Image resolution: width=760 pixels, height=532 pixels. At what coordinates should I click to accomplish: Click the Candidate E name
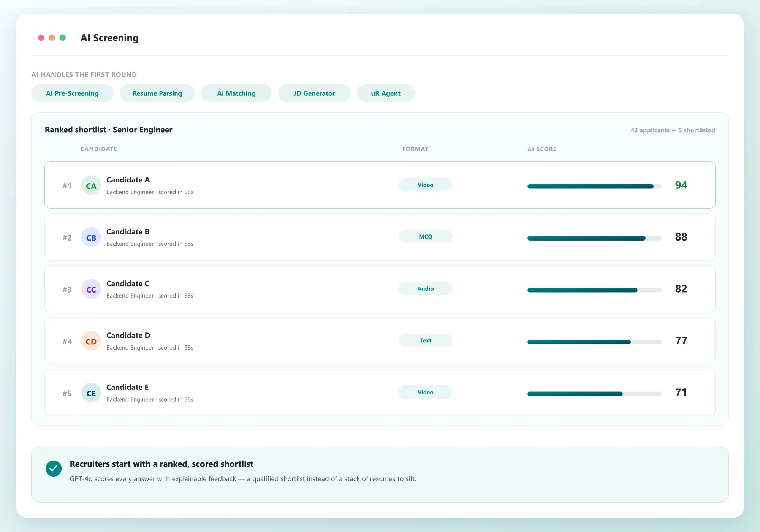pos(128,387)
